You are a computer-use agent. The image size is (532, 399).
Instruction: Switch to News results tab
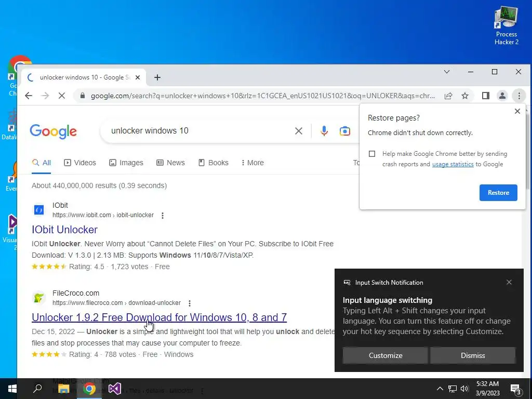170,163
